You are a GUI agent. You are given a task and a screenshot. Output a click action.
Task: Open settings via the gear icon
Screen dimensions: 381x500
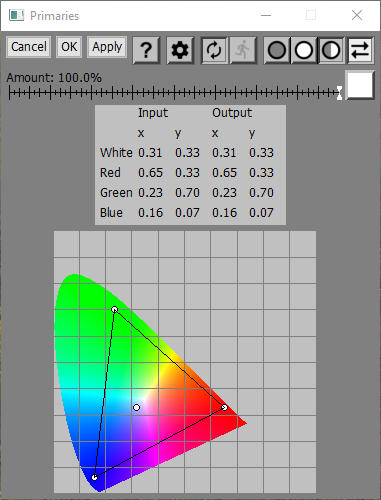click(180, 50)
